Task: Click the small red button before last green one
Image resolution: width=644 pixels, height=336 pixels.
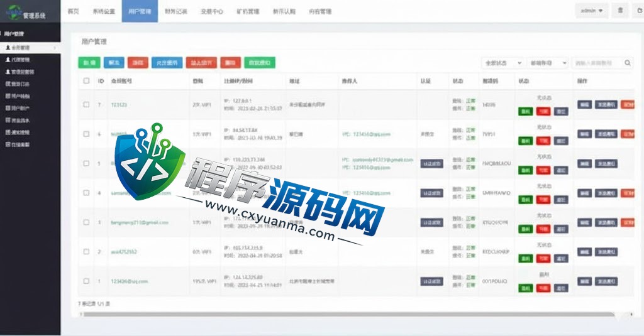Action: [230, 63]
